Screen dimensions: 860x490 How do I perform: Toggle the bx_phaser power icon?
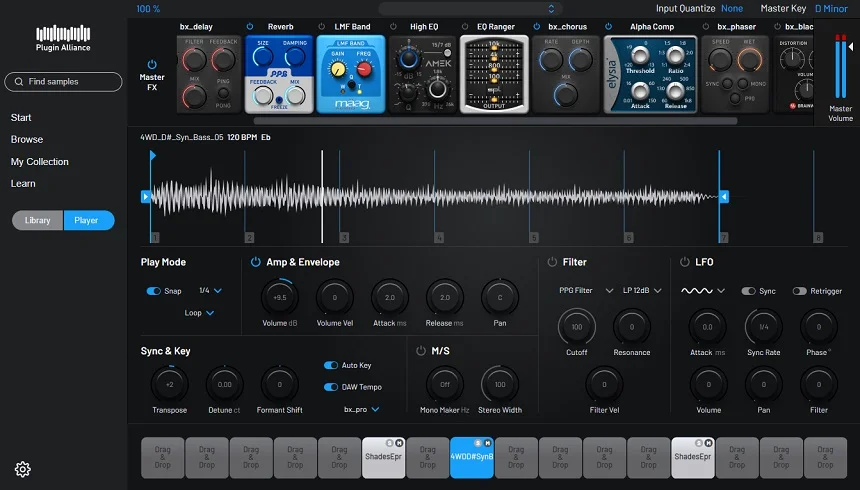point(706,26)
